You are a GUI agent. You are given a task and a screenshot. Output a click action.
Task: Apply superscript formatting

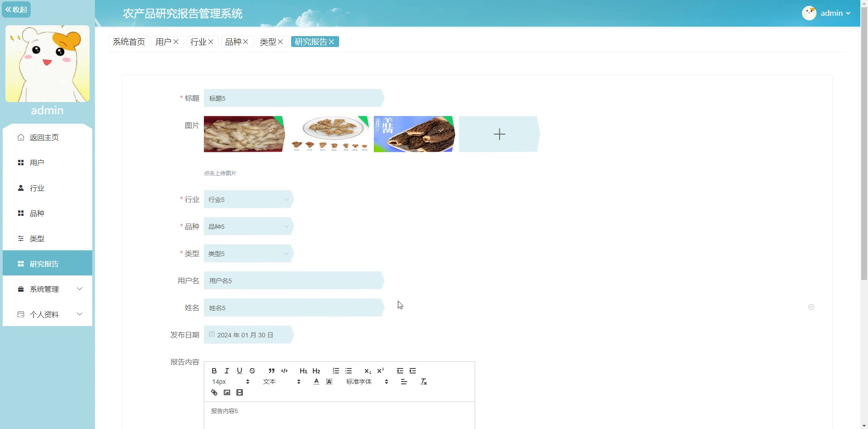point(381,371)
